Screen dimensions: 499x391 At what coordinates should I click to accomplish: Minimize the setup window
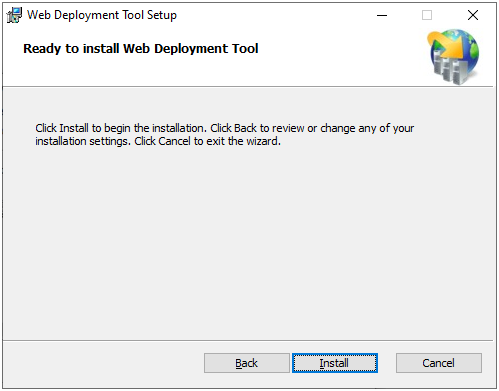coord(382,15)
